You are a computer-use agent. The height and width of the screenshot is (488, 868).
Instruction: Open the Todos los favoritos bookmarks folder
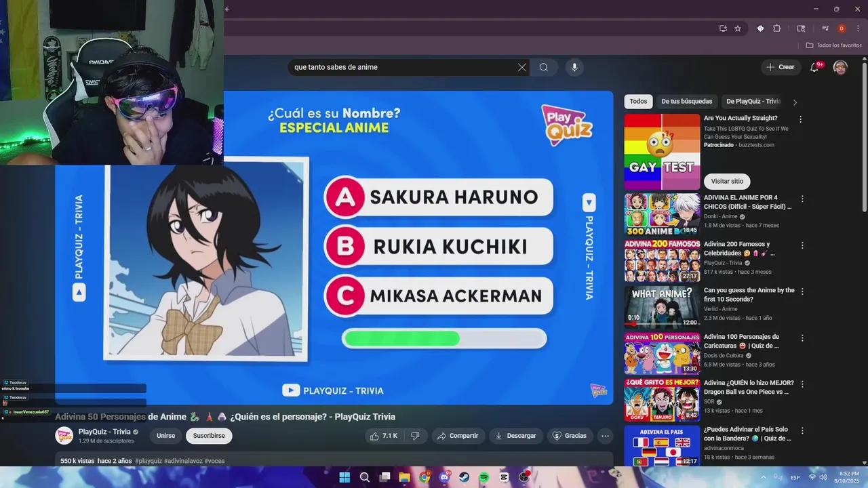click(x=833, y=45)
